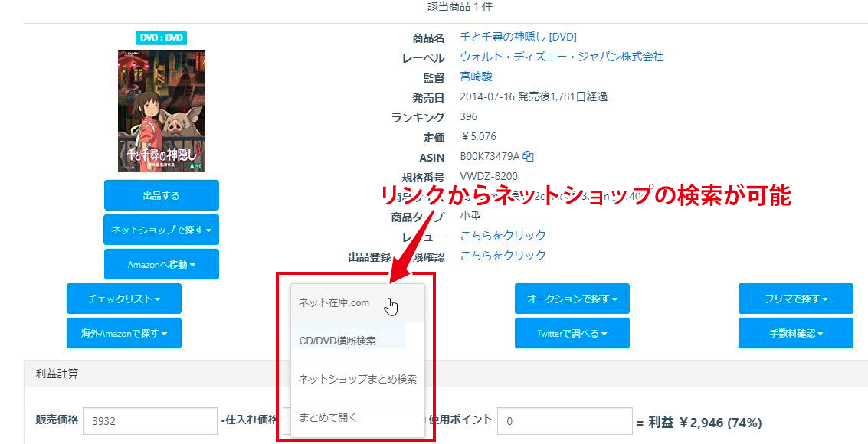Click the Spirited Away DVD cover thumbnail
Image resolution: width=868 pixels, height=444 pixels.
[162, 110]
